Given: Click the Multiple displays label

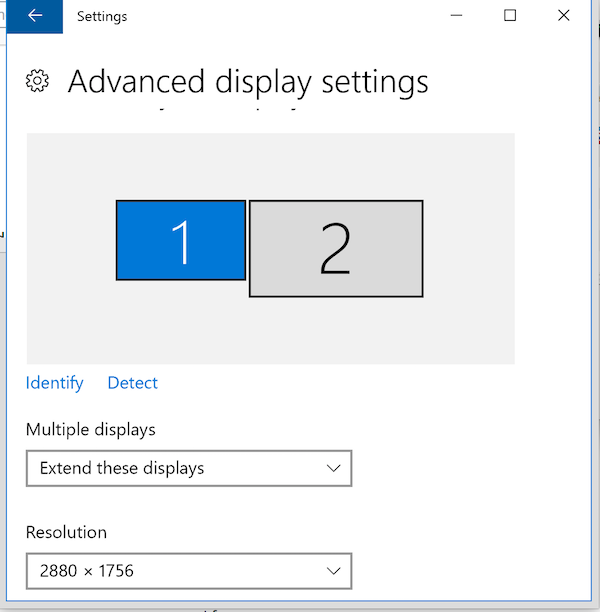Looking at the screenshot, I should (91, 430).
